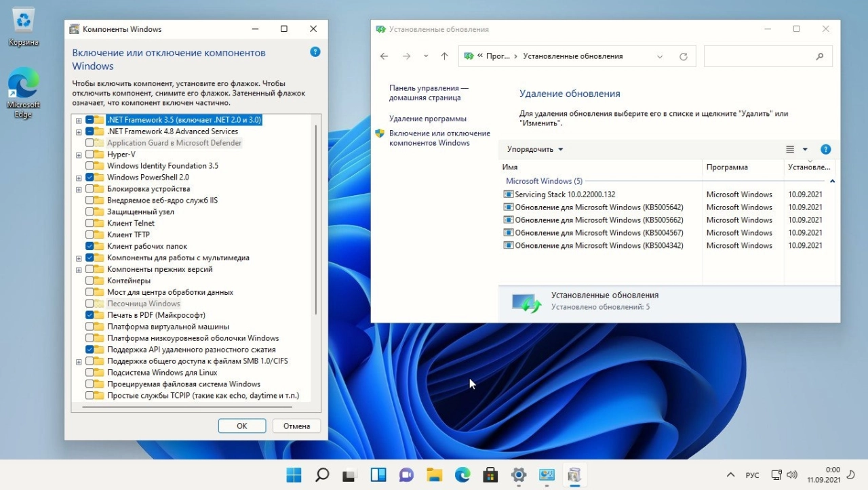Uncheck Клиент рабочих папок

click(x=90, y=246)
